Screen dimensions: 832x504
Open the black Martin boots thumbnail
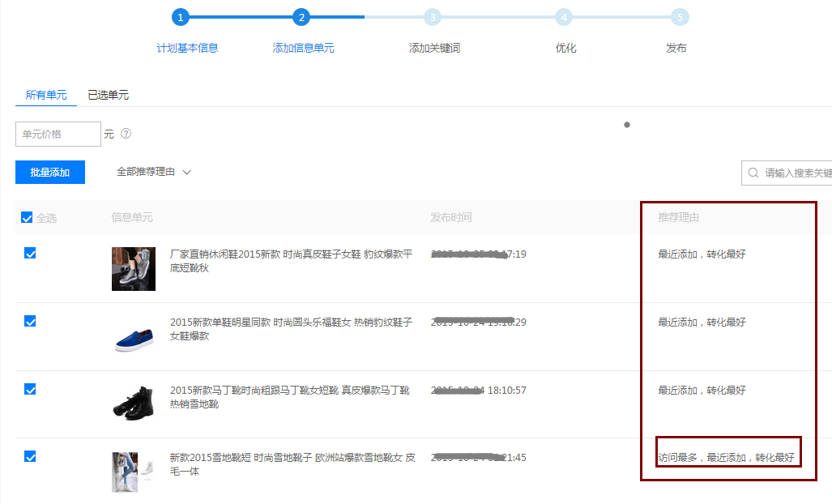click(134, 403)
